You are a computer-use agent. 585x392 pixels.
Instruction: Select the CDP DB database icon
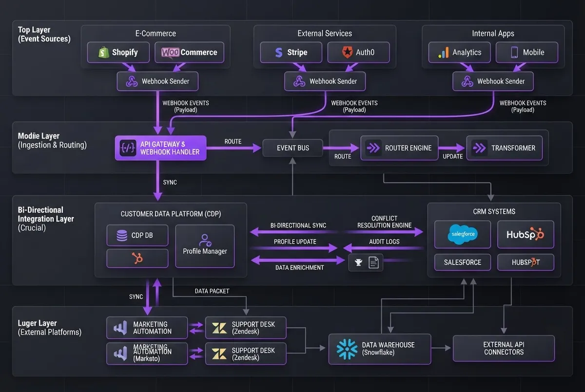(x=122, y=236)
